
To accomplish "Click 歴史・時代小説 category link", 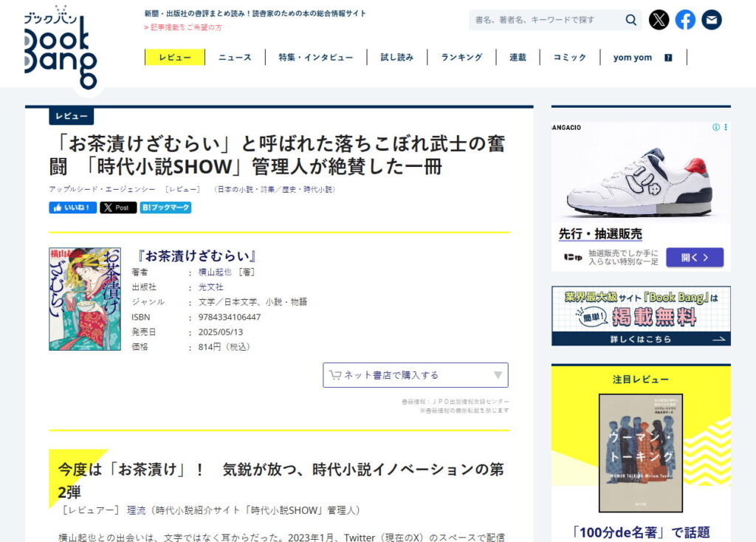I will 307,190.
